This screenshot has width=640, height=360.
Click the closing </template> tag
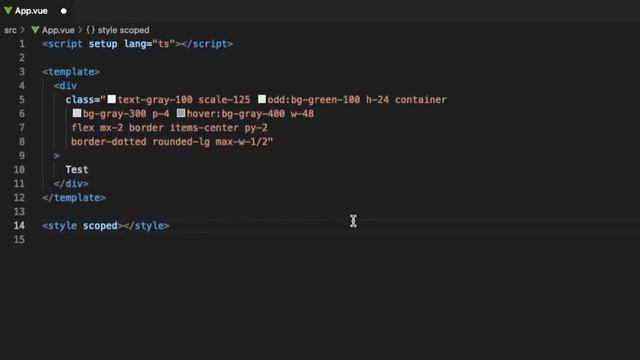pyautogui.click(x=74, y=198)
